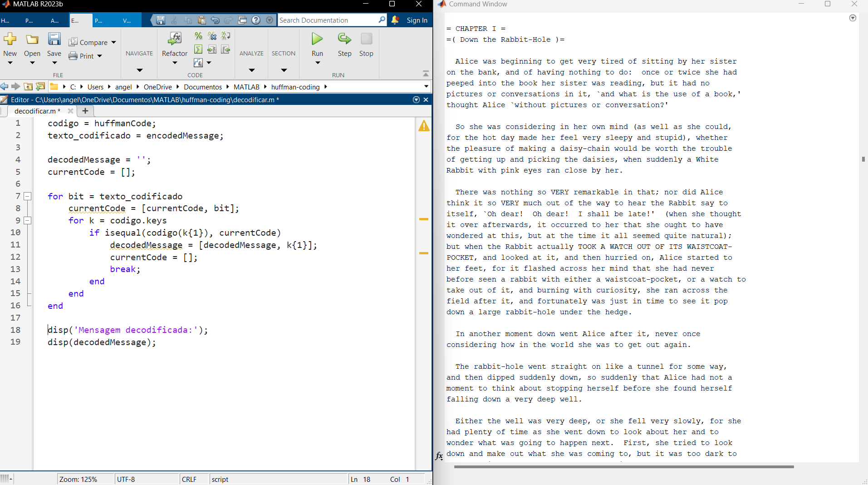The height and width of the screenshot is (485, 868).
Task: Go up one folder level
Action: coord(28,86)
